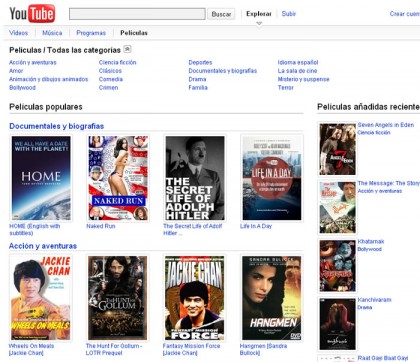Open the Explorar menu item
The image size is (420, 362).
click(x=259, y=14)
